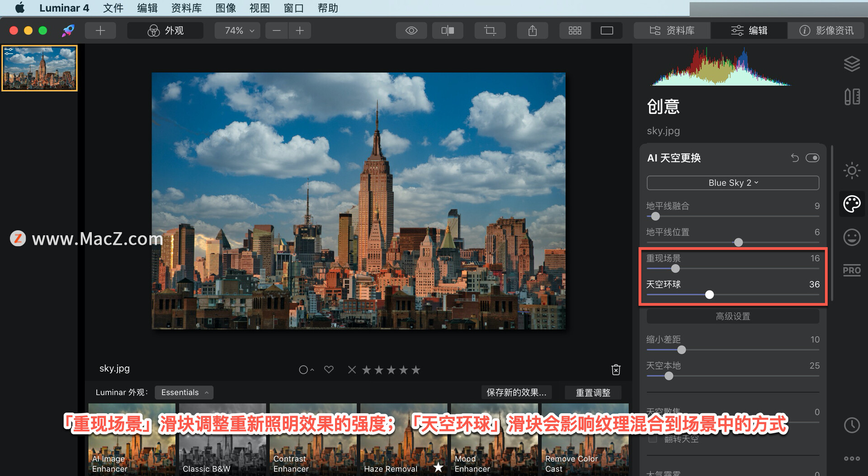Rate the image five stars
Screen dimensions: 868x476
coord(416,370)
